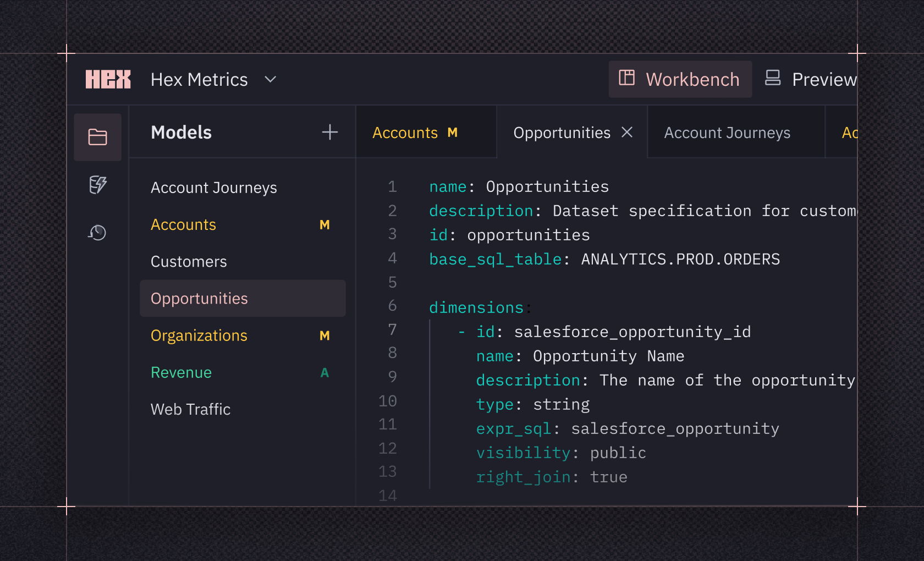The image size is (924, 561).
Task: Click the A badge beside Revenue
Action: click(x=325, y=372)
